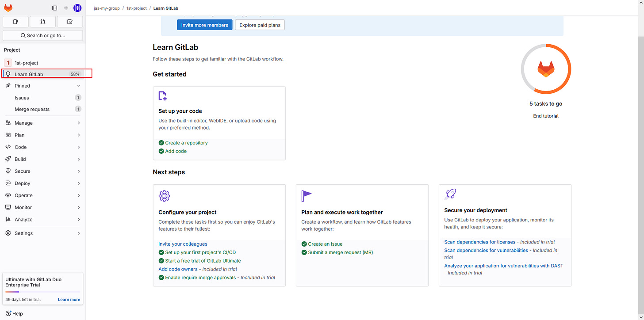The width and height of the screenshot is (644, 320).
Task: Click the Manage users icon
Action: (8, 123)
